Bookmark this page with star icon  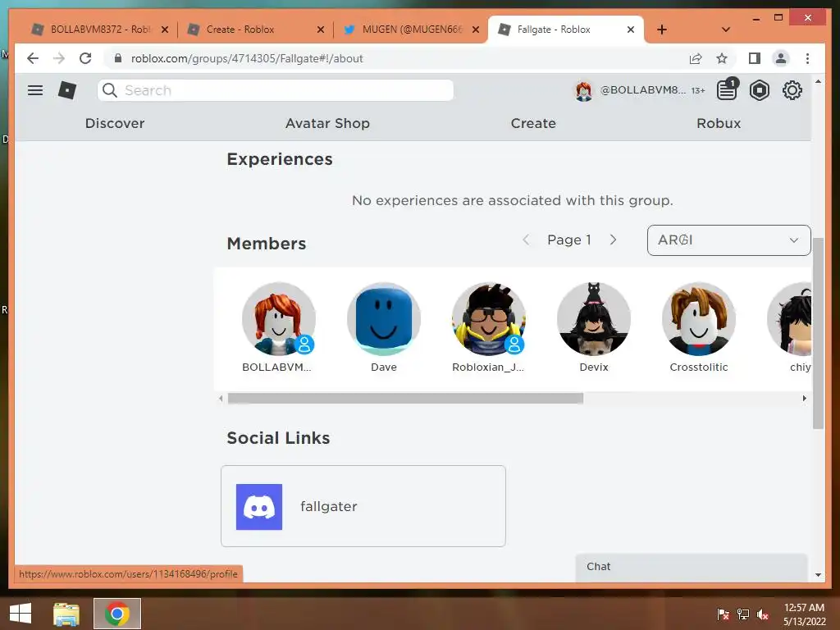pyautogui.click(x=722, y=58)
